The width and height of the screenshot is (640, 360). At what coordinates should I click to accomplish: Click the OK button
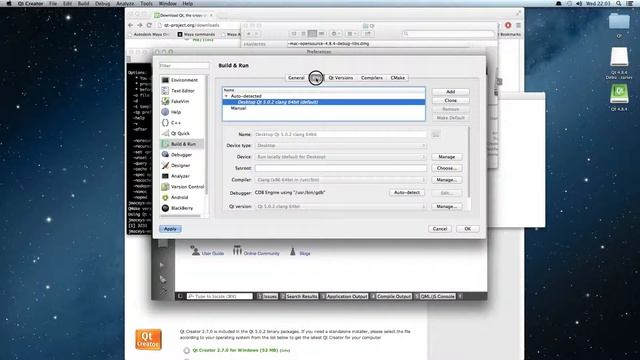click(x=468, y=229)
